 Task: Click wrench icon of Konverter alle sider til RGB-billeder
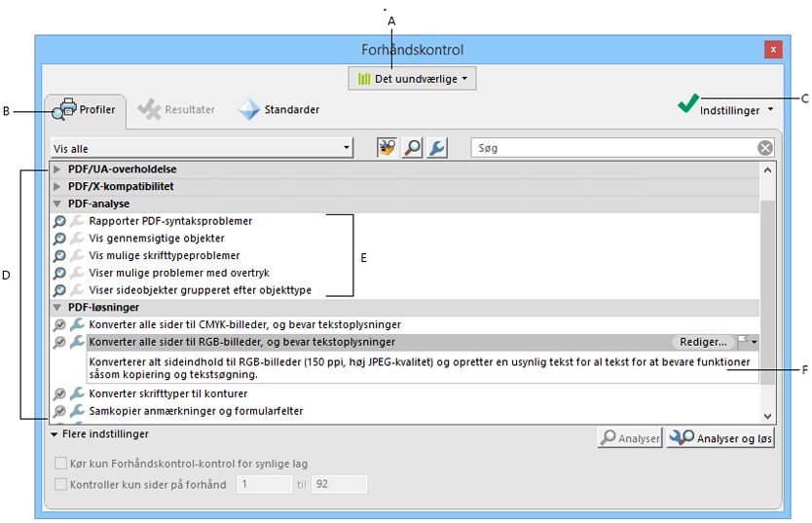[77, 342]
